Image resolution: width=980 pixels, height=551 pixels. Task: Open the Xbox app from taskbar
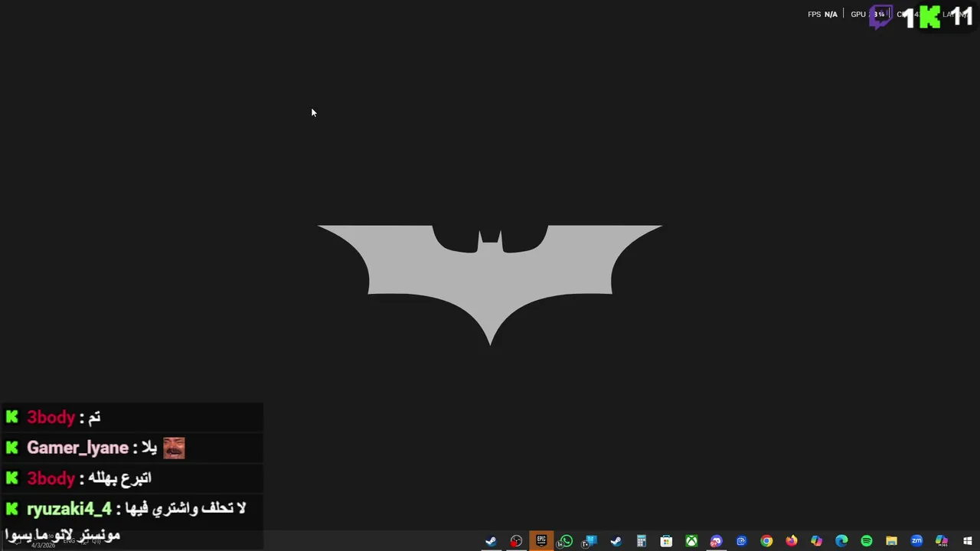click(x=691, y=541)
